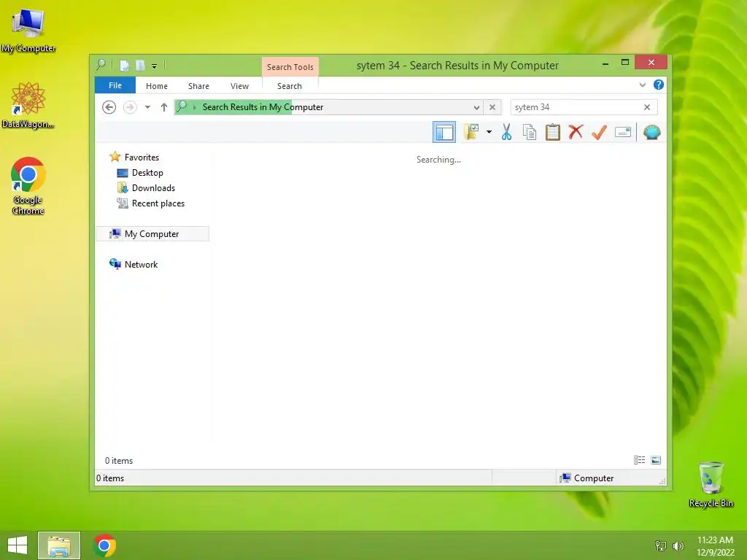Click Computer label in the bottom status bar
The height and width of the screenshot is (560, 747).
click(594, 478)
